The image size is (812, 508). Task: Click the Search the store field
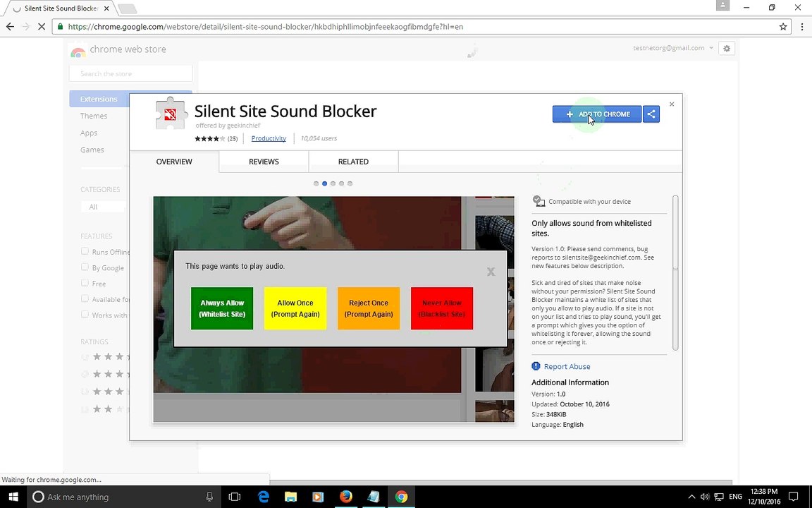point(130,73)
